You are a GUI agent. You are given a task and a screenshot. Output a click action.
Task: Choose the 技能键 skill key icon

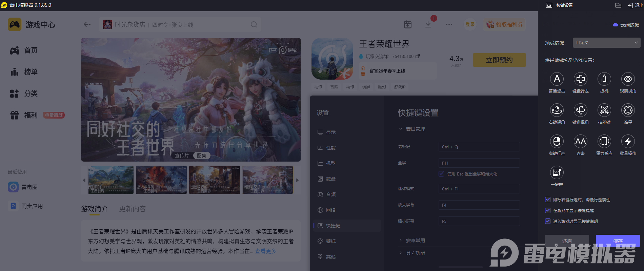coord(604,110)
